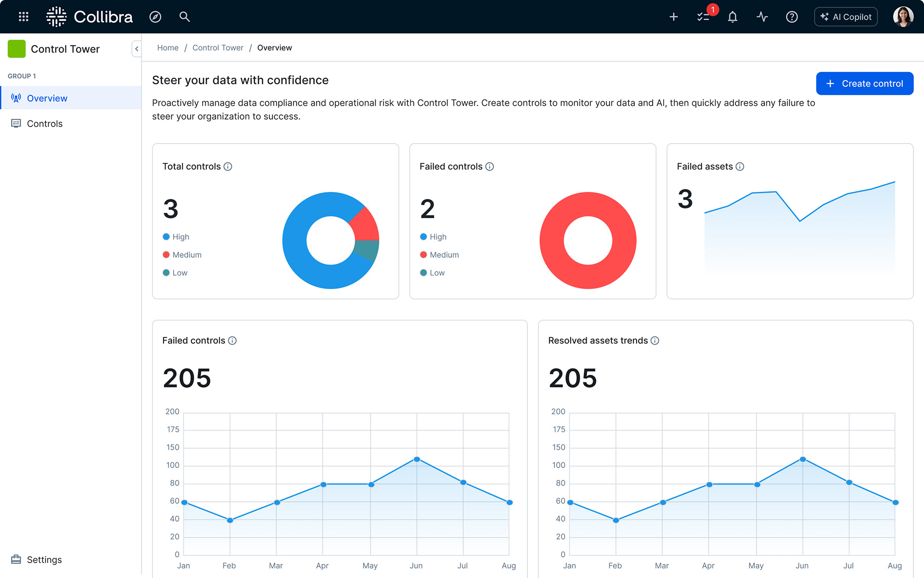The image size is (924, 578).
Task: Open the notifications bell
Action: (x=732, y=17)
